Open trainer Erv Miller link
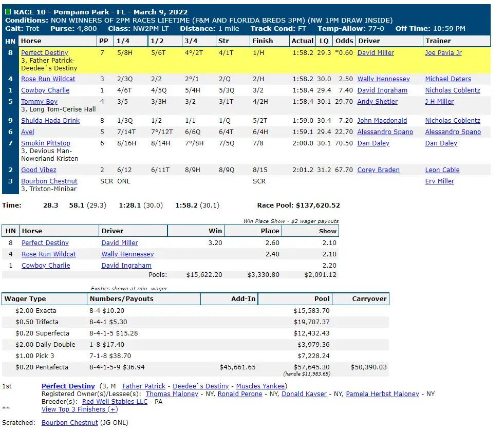The width and height of the screenshot is (504, 430). (440, 181)
